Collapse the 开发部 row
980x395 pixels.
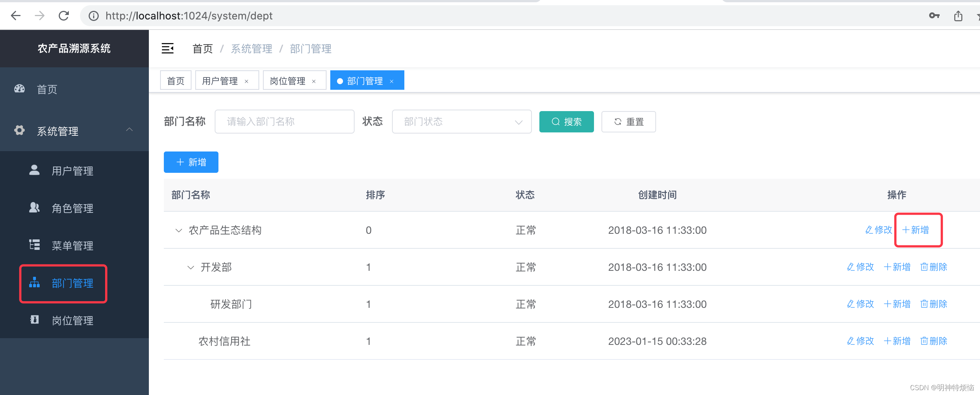191,267
